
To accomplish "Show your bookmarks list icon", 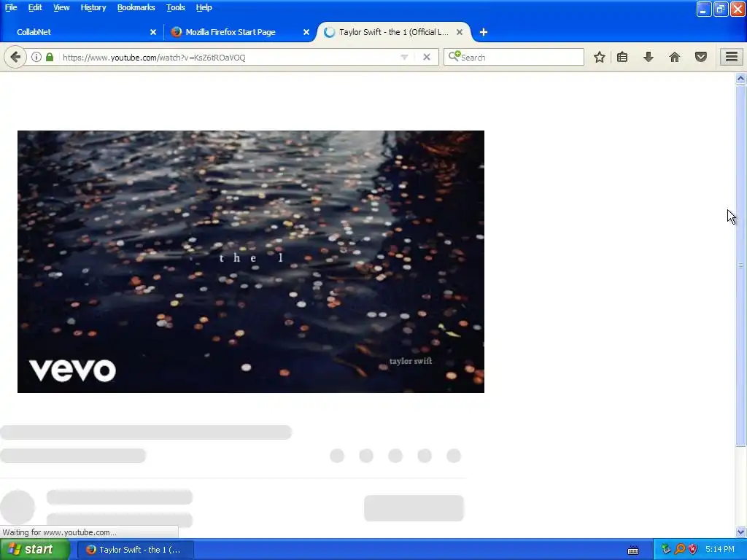I will pyautogui.click(x=622, y=57).
